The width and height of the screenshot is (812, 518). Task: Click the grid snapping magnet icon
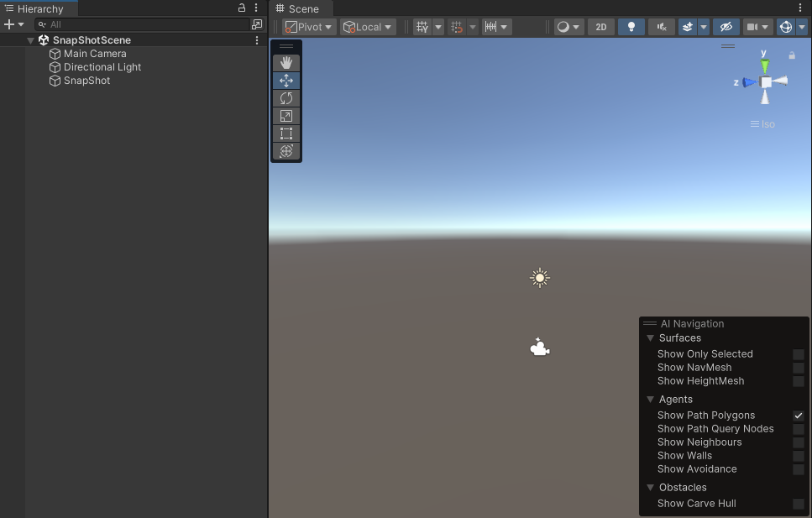click(x=457, y=27)
